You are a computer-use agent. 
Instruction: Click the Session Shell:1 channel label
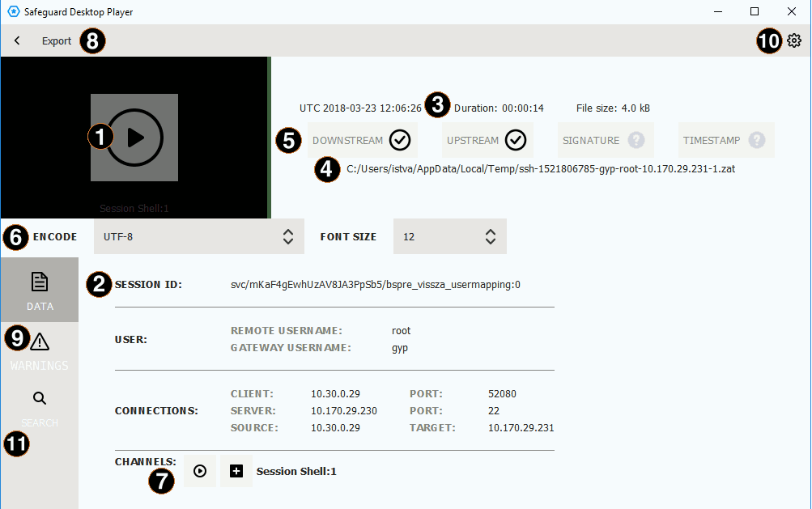296,471
